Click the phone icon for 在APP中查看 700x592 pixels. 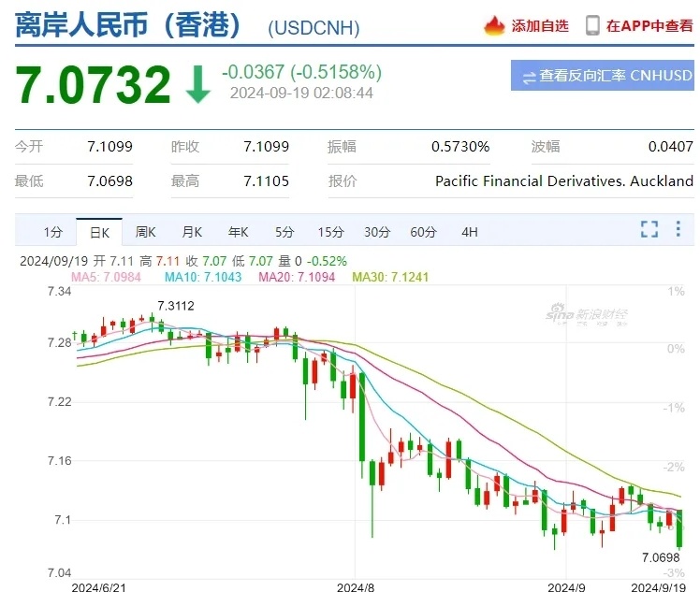(x=592, y=25)
